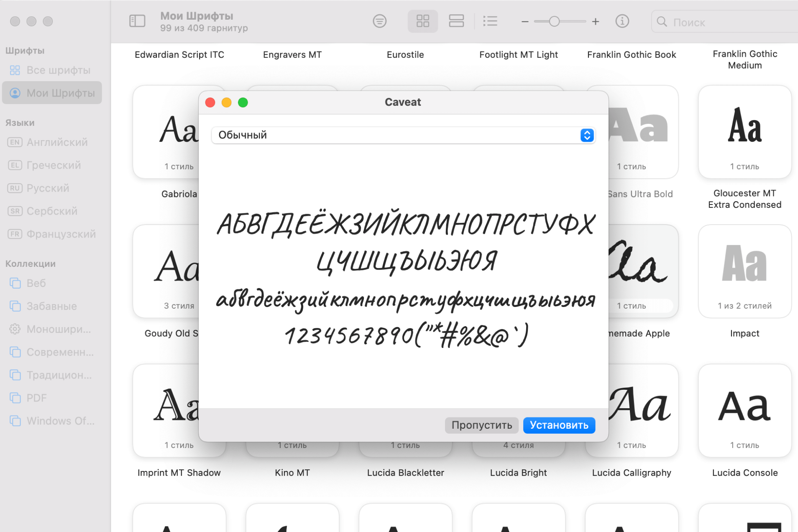The height and width of the screenshot is (532, 798).
Task: Click the Установить button
Action: coord(559,425)
